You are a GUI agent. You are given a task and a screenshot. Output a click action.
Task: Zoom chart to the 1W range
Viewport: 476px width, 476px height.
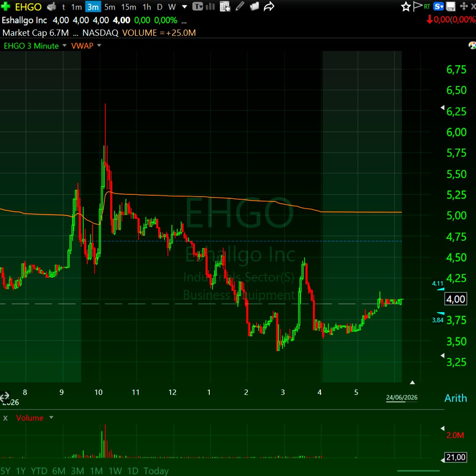115,471
